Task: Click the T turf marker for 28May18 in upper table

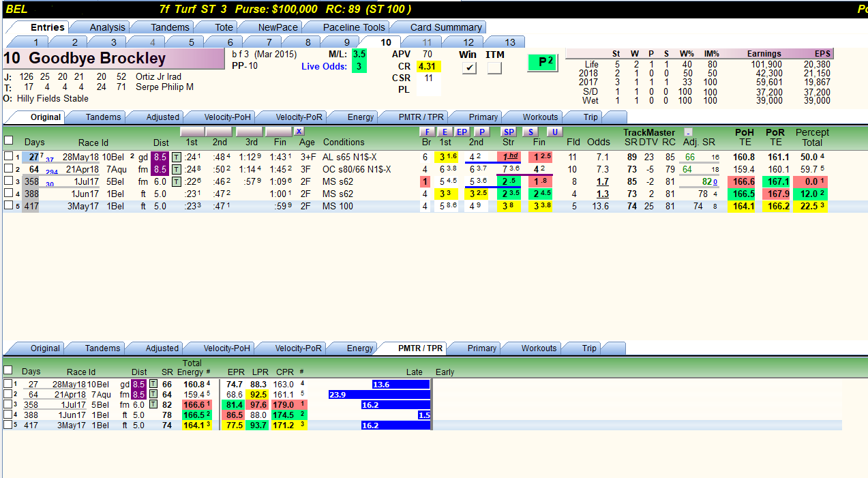Action: coord(176,158)
